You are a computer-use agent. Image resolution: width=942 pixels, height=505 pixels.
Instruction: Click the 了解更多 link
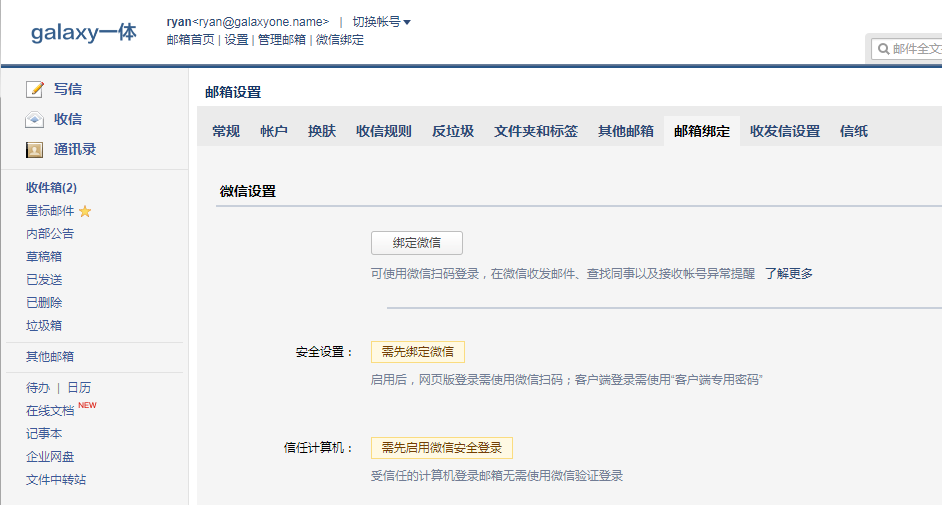789,273
